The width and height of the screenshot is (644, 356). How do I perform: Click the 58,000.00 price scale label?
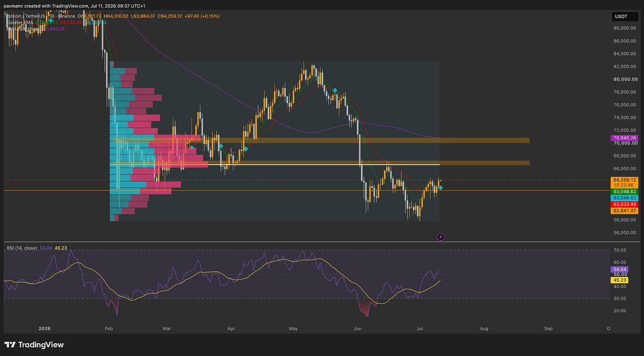624,220
